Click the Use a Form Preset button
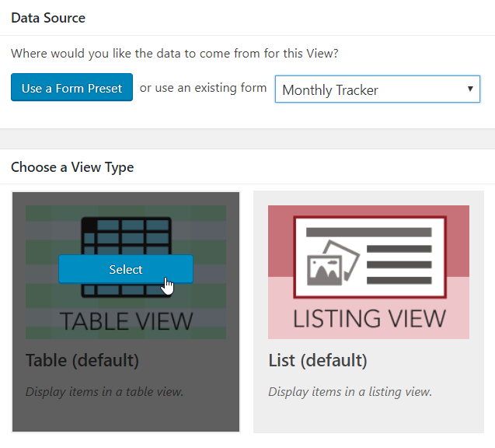495x448 pixels. tap(71, 88)
